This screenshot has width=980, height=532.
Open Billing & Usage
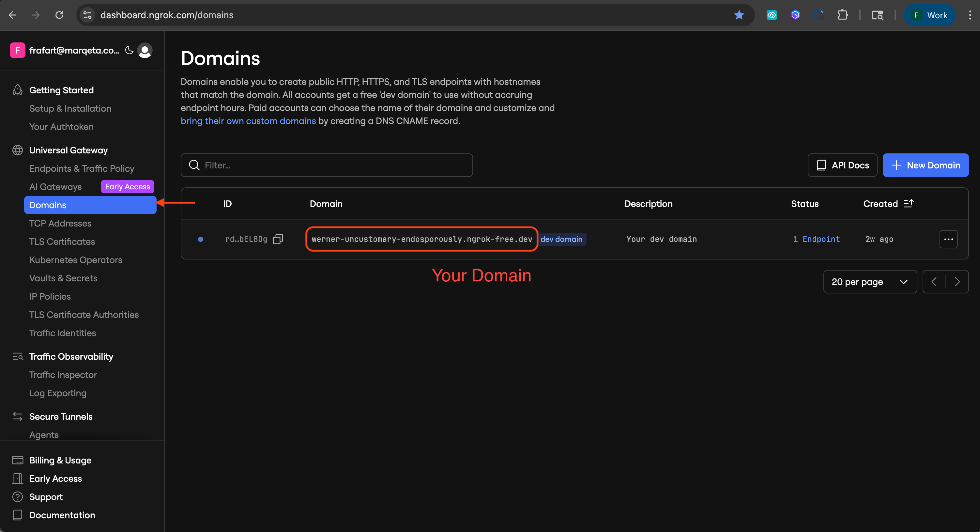pos(60,461)
